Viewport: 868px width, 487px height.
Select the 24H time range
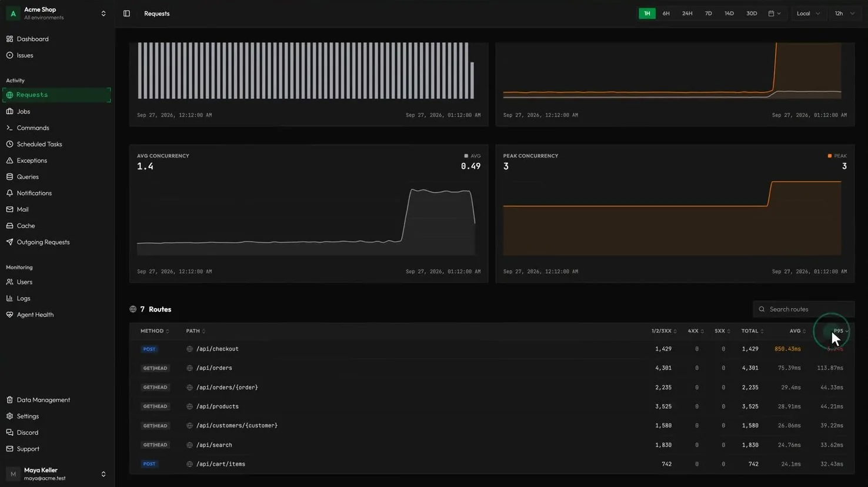(687, 14)
